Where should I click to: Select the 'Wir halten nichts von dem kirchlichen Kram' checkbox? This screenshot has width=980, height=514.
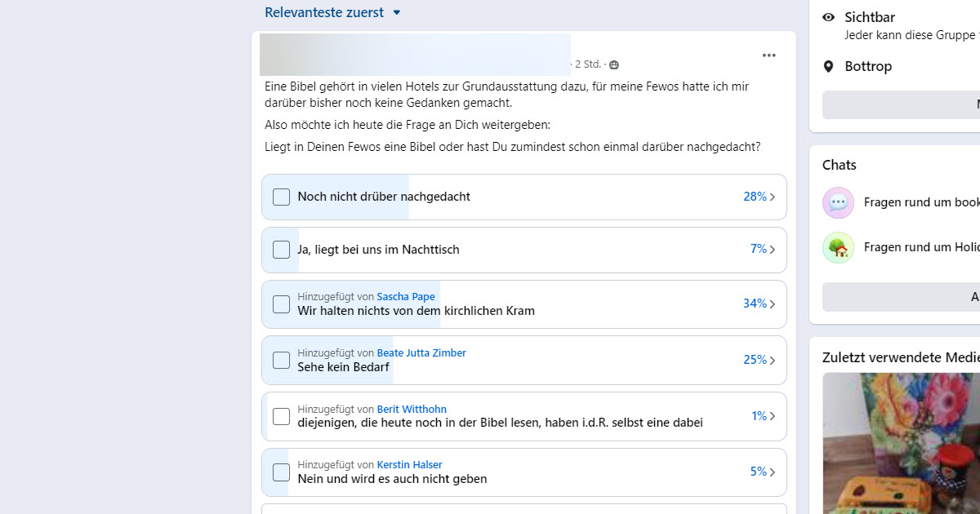[x=281, y=304]
